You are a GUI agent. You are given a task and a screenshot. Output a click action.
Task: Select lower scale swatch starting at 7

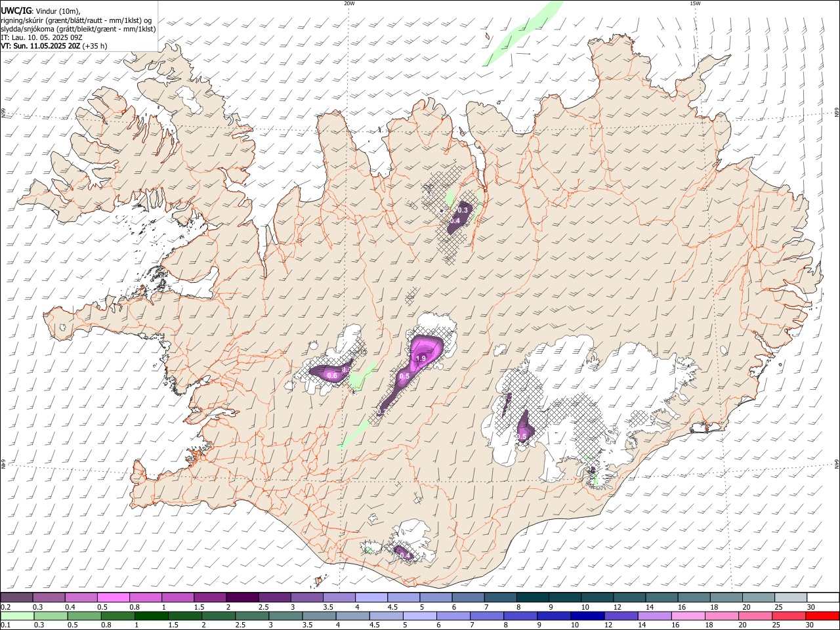[487, 616]
